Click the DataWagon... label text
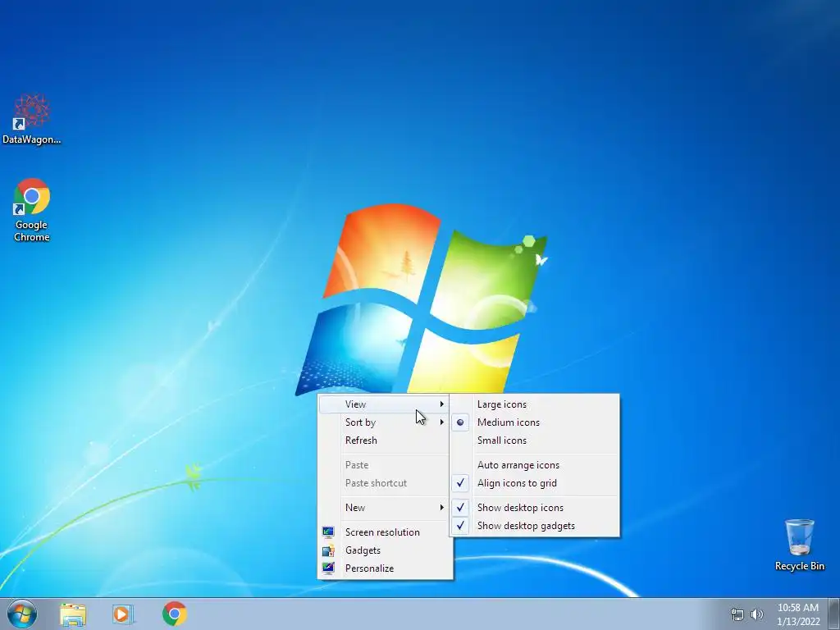Image resolution: width=840 pixels, height=630 pixels. pyautogui.click(x=32, y=139)
